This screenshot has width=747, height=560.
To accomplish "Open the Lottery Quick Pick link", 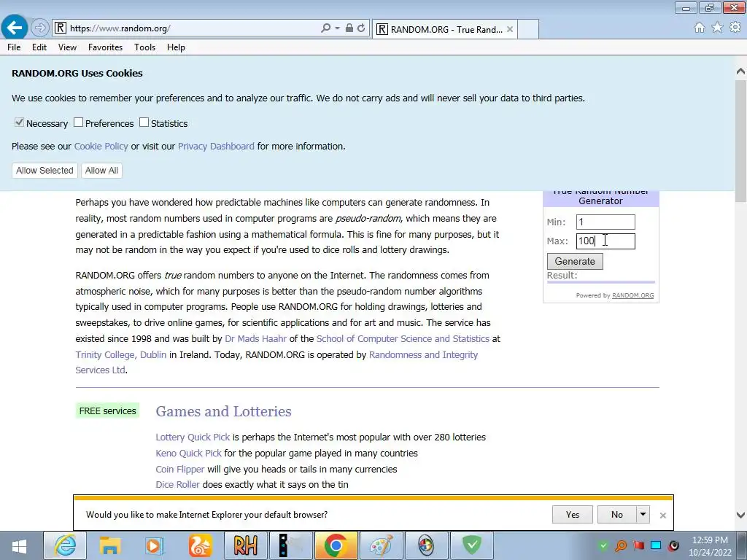I will [x=193, y=437].
